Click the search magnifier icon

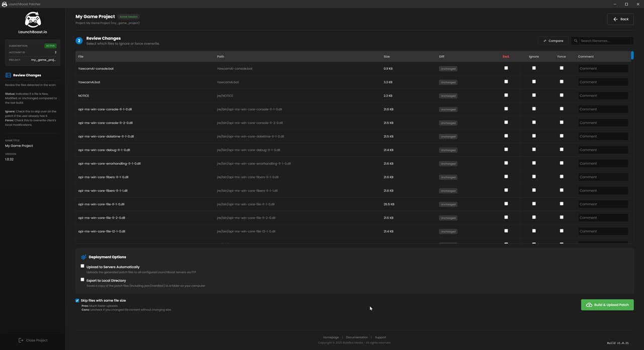tap(576, 41)
